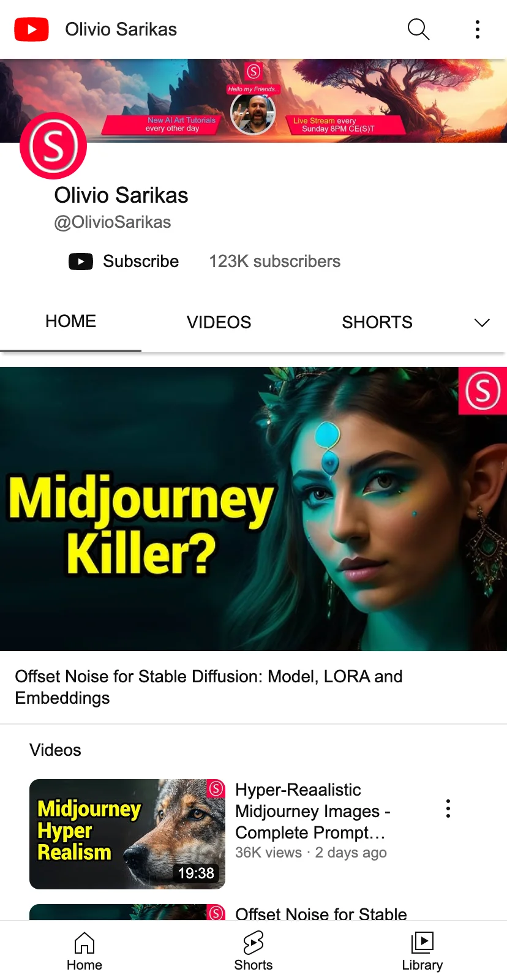Image resolution: width=507 pixels, height=980 pixels.
Task: Tap the @OlivioSarikas channel handle
Action: (113, 222)
